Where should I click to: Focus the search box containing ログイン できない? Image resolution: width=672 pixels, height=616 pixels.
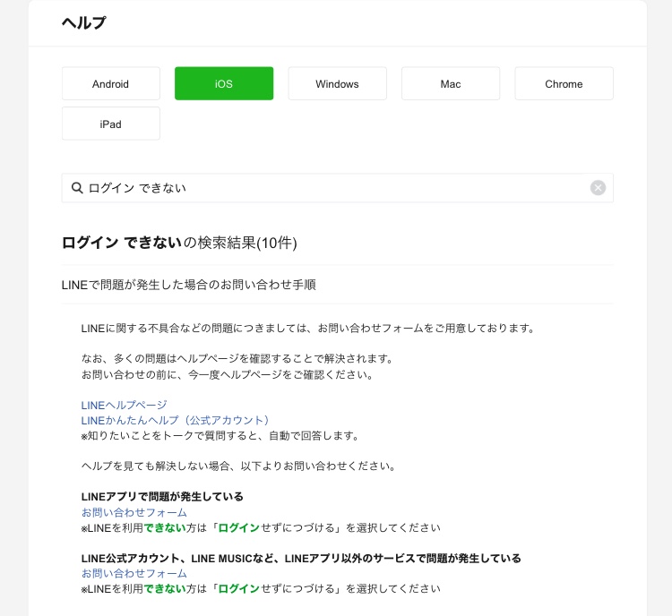click(337, 188)
